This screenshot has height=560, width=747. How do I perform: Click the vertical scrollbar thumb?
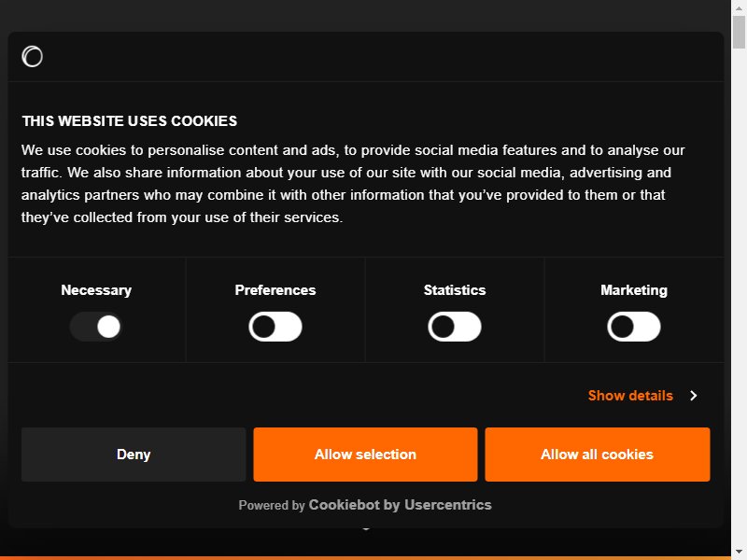pos(739,32)
